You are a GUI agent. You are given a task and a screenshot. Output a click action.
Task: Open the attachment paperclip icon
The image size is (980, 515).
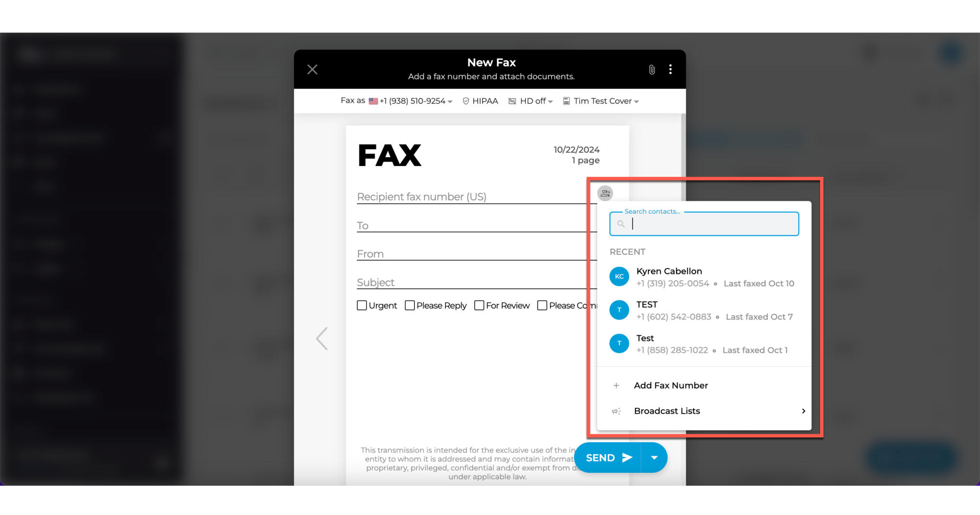coord(651,70)
